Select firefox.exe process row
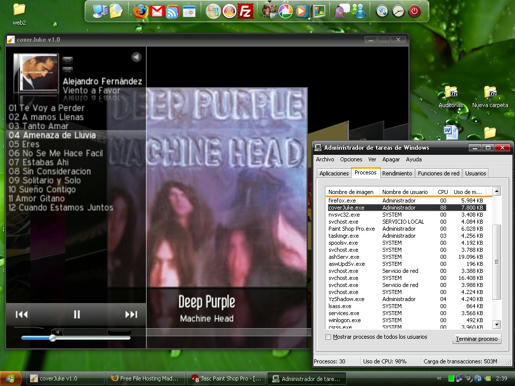Image resolution: width=515 pixels, height=386 pixels. click(406, 201)
